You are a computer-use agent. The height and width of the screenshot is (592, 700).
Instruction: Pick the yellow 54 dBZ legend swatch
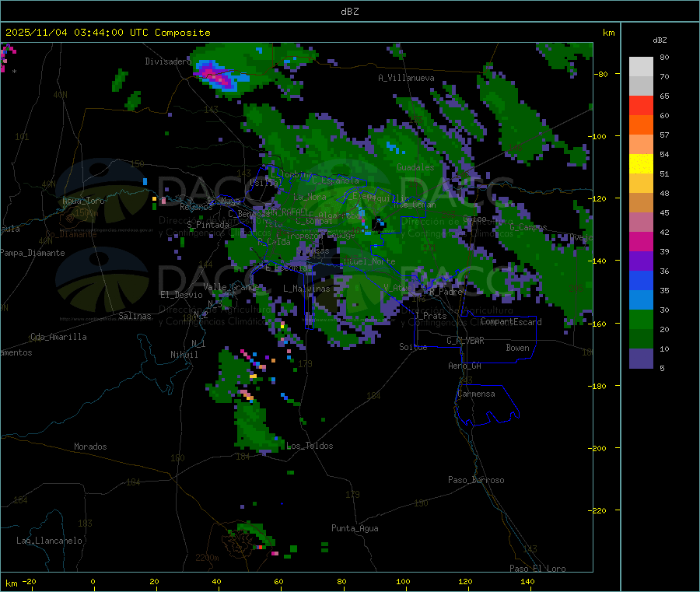[641, 163]
